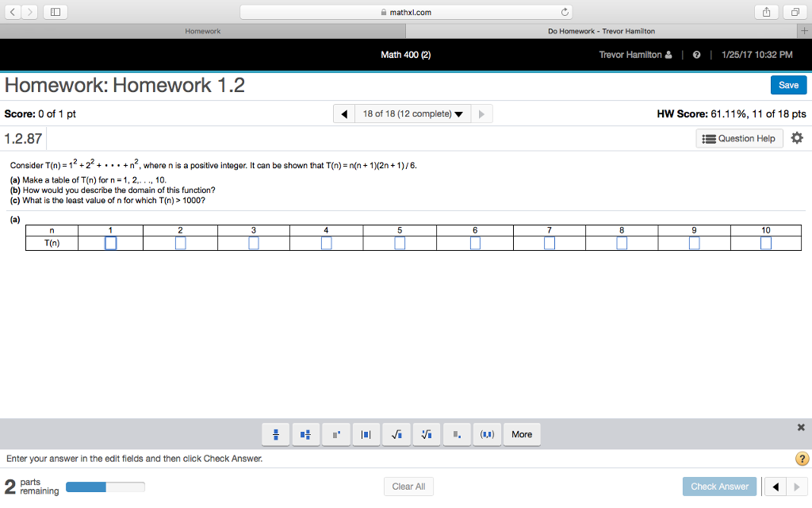Open the settings gear near Question Help
Image resolution: width=812 pixels, height=508 pixels.
click(797, 137)
